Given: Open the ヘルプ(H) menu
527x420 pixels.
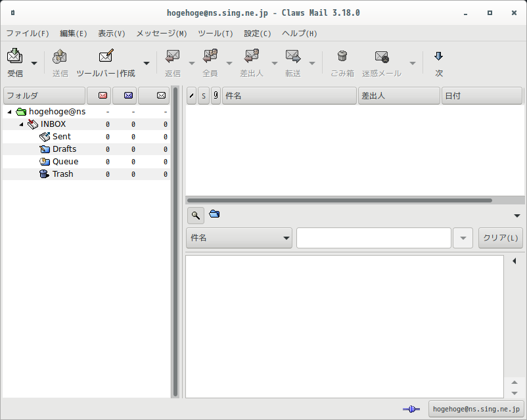Looking at the screenshot, I should pos(299,34).
